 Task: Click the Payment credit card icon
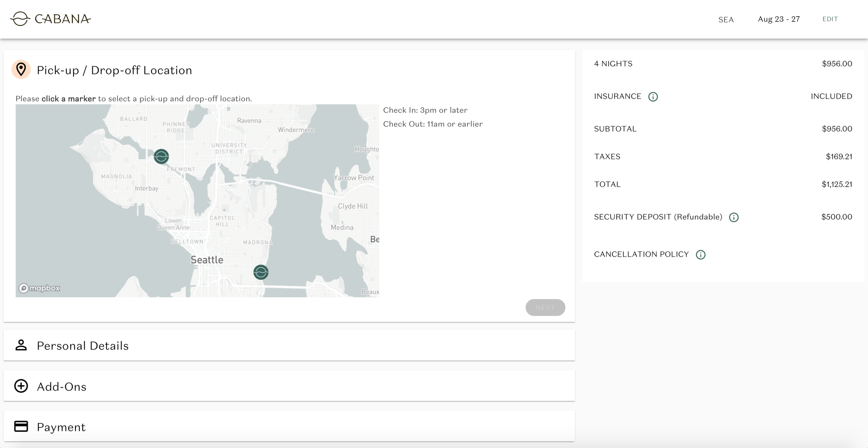21,426
